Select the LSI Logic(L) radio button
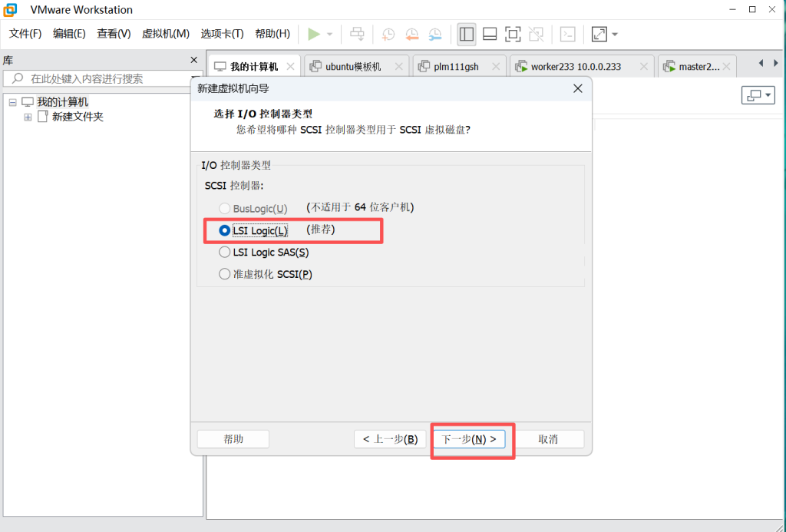786x532 pixels. [x=225, y=231]
